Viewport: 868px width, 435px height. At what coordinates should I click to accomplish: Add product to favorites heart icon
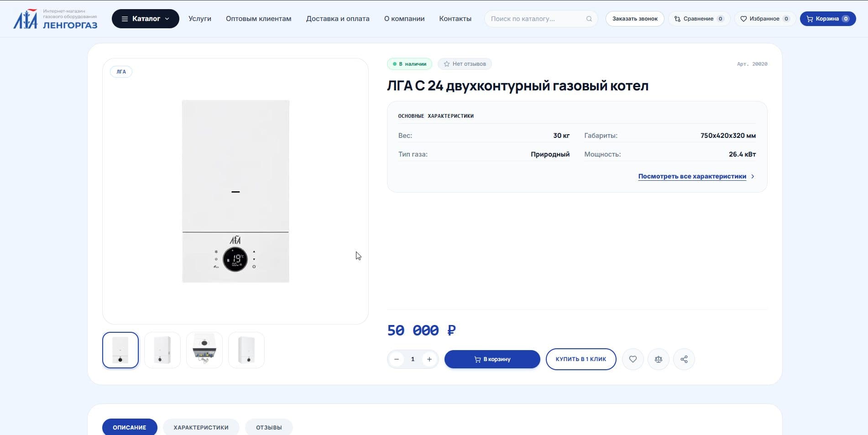[x=633, y=359]
